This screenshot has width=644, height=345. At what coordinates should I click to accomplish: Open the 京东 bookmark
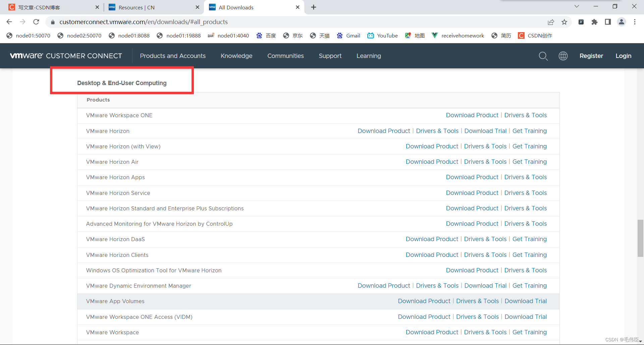[x=293, y=36]
